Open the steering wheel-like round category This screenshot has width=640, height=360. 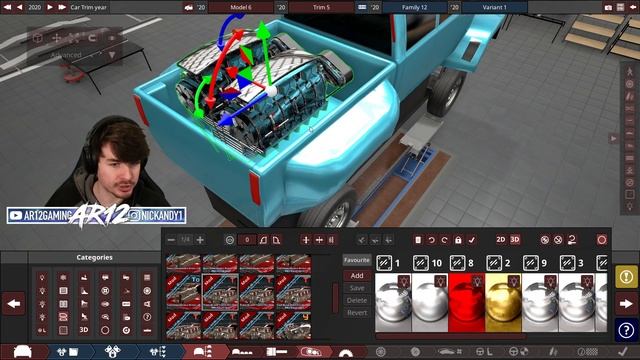click(105, 291)
